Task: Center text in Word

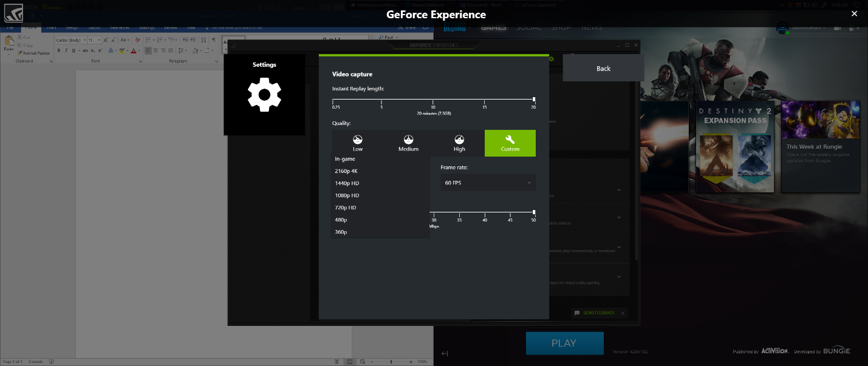Action: (155, 50)
